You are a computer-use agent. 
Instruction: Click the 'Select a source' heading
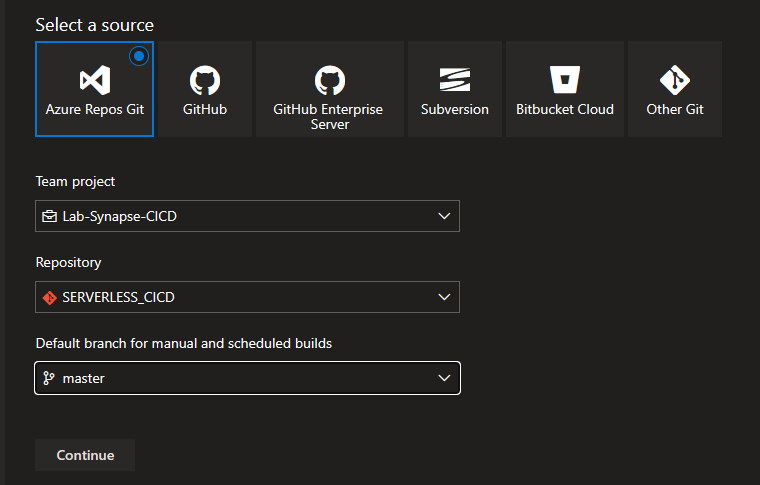tap(95, 25)
